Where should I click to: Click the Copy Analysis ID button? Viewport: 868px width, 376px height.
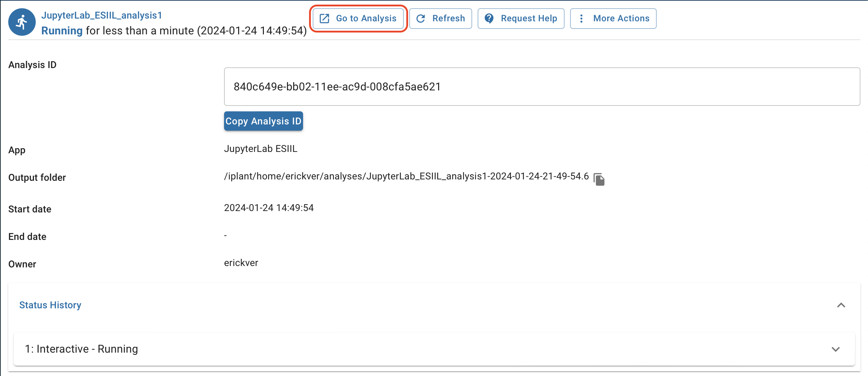[x=263, y=121]
